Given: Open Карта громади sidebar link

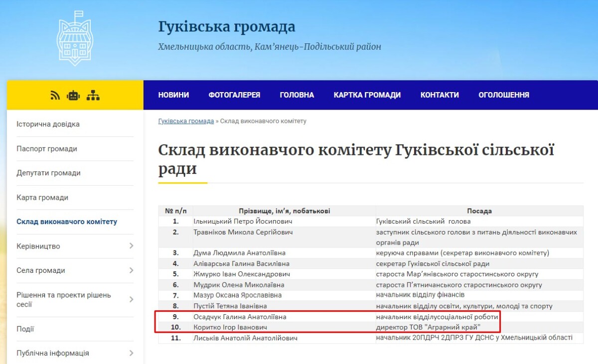Looking at the screenshot, I should pyautogui.click(x=42, y=197).
